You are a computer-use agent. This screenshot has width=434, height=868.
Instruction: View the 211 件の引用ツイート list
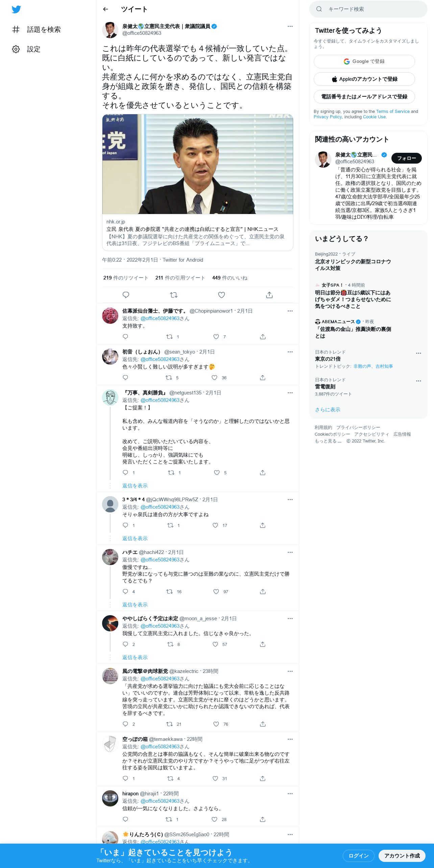pos(180,278)
